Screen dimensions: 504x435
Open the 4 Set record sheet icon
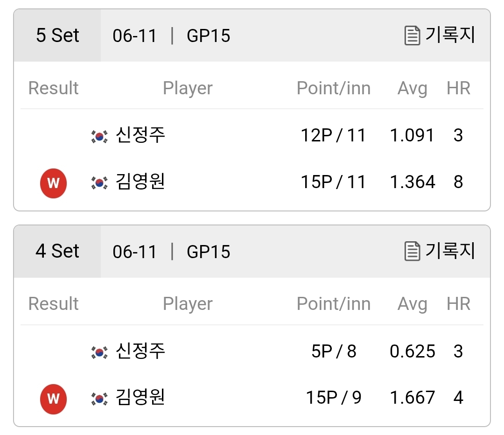click(412, 251)
